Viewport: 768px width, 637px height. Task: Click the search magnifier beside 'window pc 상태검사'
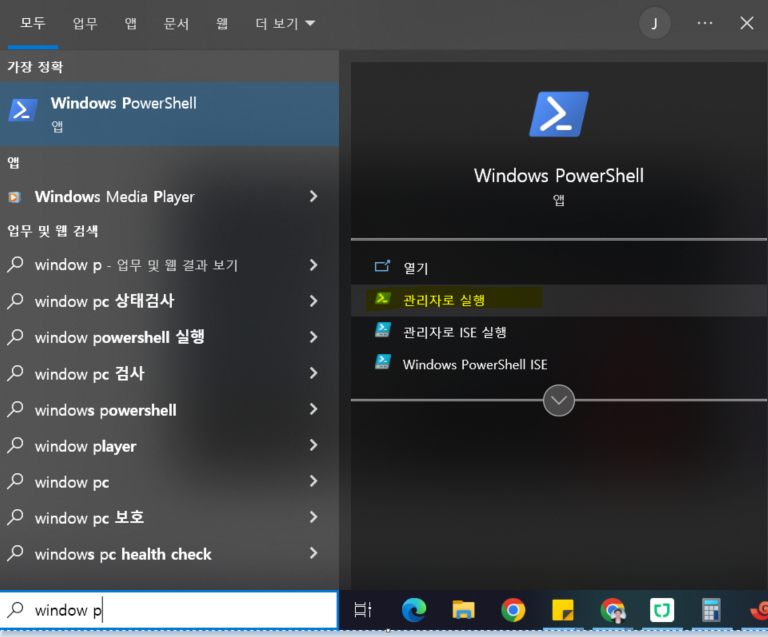click(x=15, y=301)
